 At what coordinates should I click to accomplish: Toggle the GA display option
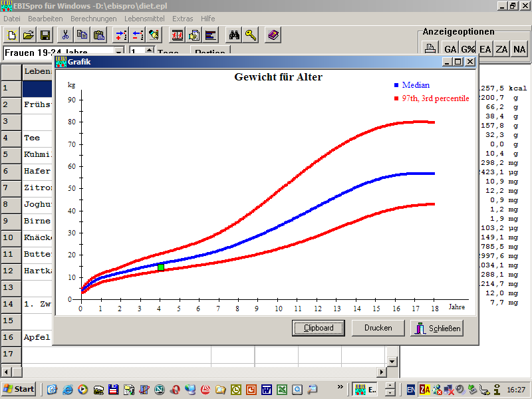(450, 49)
